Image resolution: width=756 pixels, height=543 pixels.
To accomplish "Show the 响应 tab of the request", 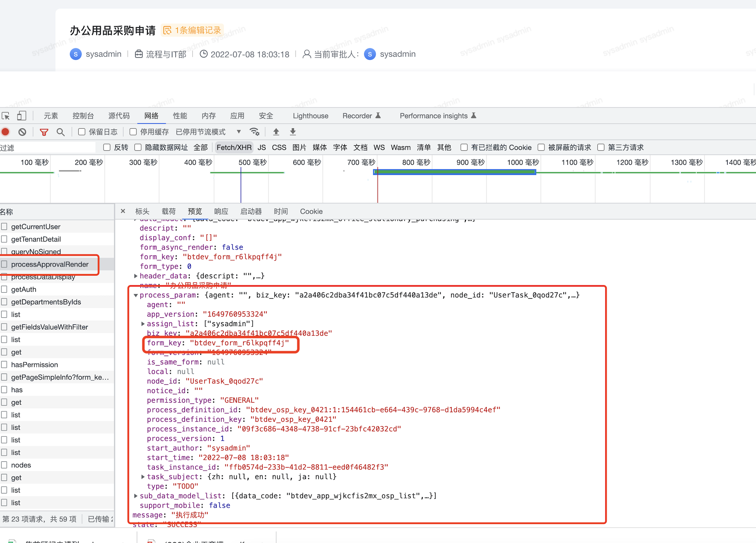I will 221,212.
